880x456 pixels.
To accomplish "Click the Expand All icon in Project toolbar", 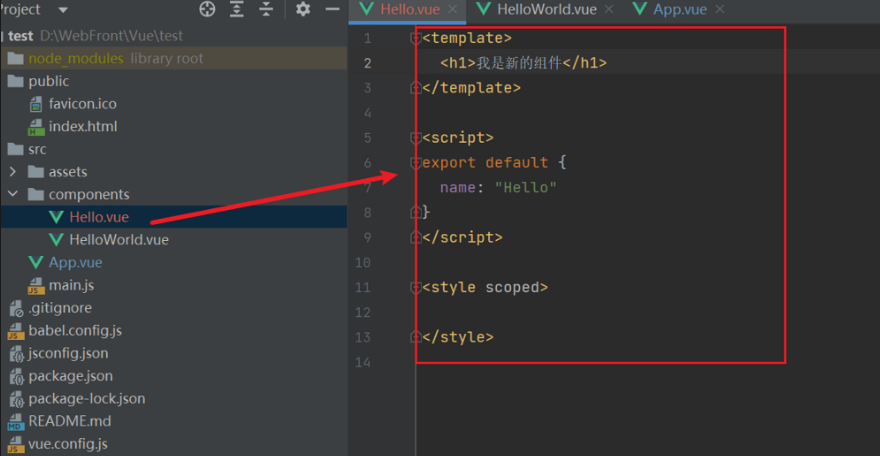I will click(x=237, y=9).
